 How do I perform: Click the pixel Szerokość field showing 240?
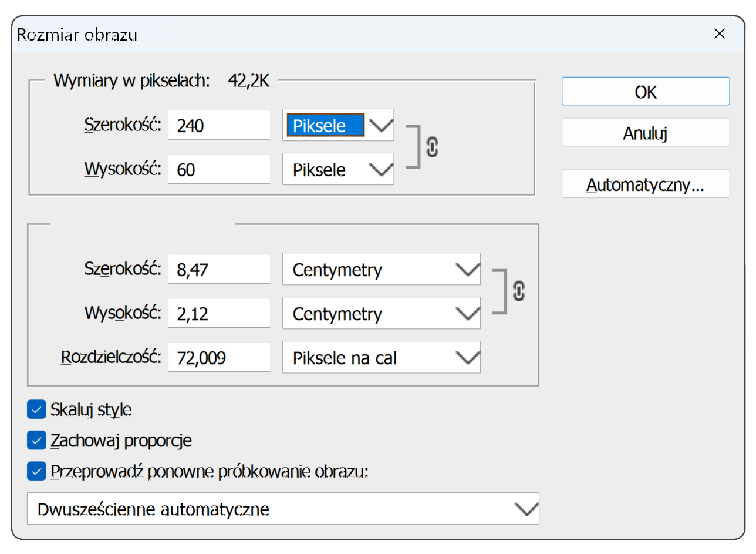219,126
